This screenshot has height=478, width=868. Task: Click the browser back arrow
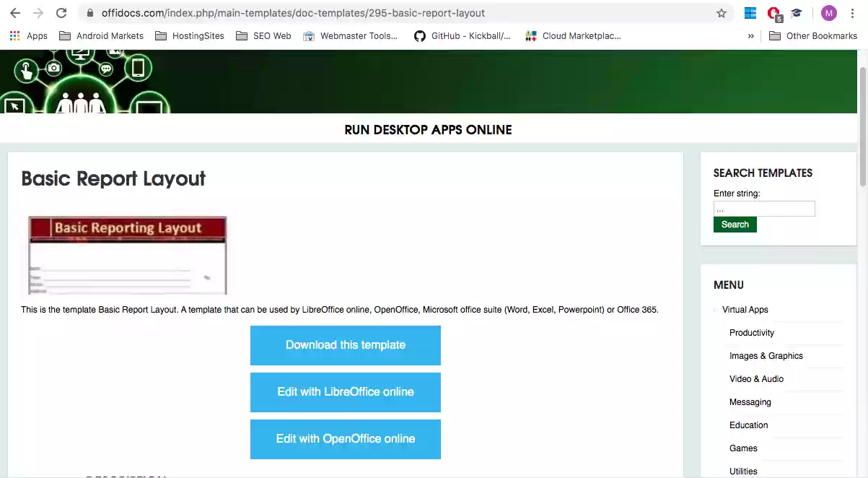15,13
